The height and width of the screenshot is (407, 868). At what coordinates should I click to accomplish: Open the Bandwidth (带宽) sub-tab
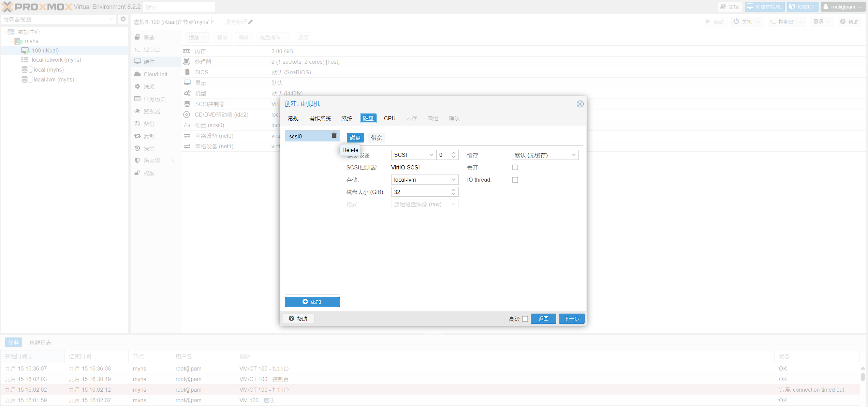coord(377,138)
